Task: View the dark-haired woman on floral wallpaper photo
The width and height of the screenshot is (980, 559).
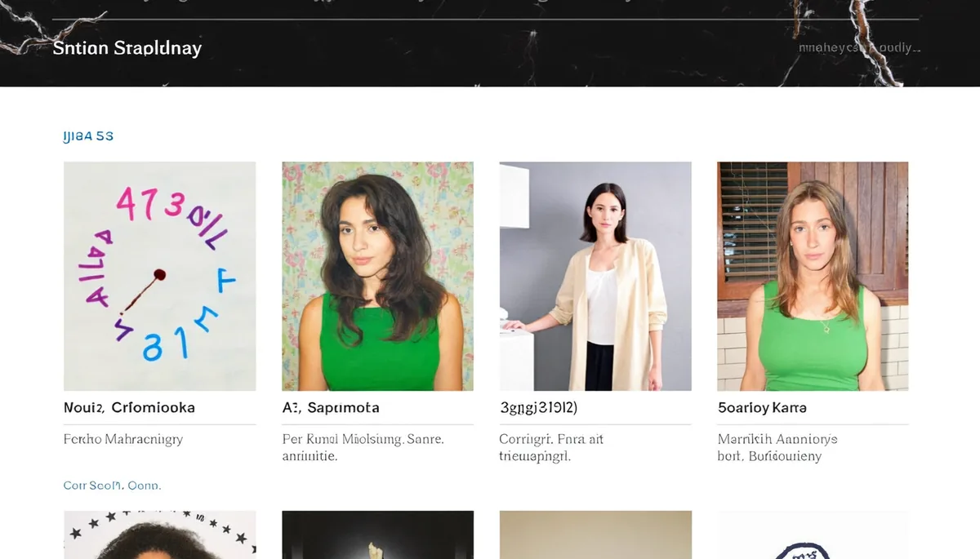Action: pyautogui.click(x=378, y=276)
